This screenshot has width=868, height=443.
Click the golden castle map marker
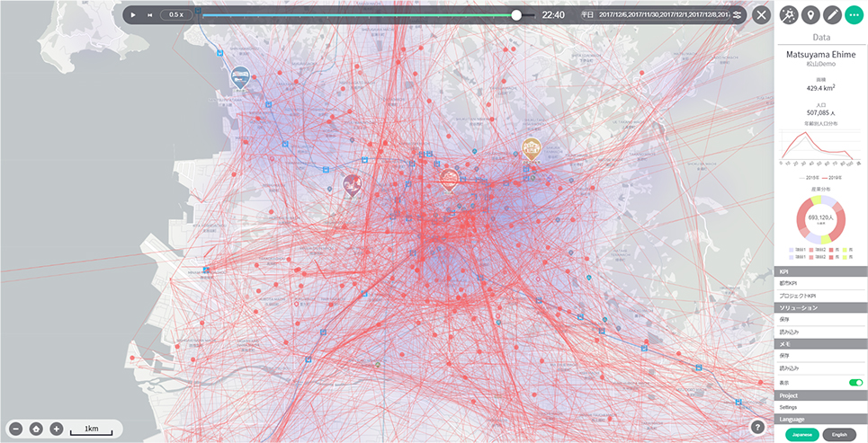tap(531, 149)
